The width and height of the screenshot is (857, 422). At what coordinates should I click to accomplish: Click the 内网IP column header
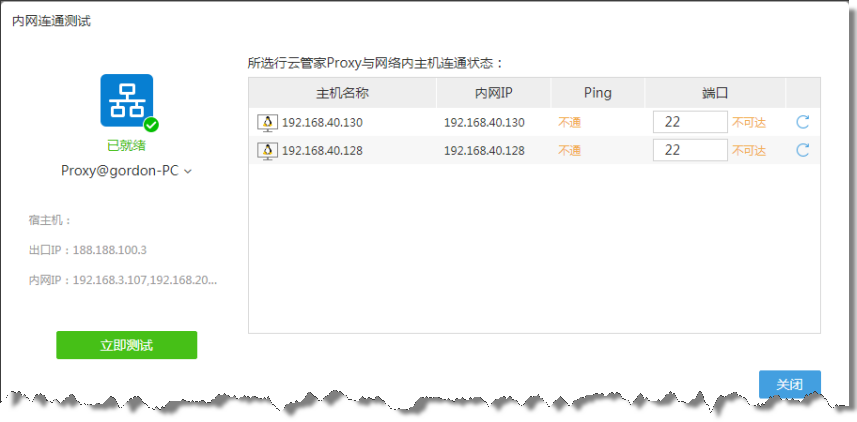(x=493, y=93)
